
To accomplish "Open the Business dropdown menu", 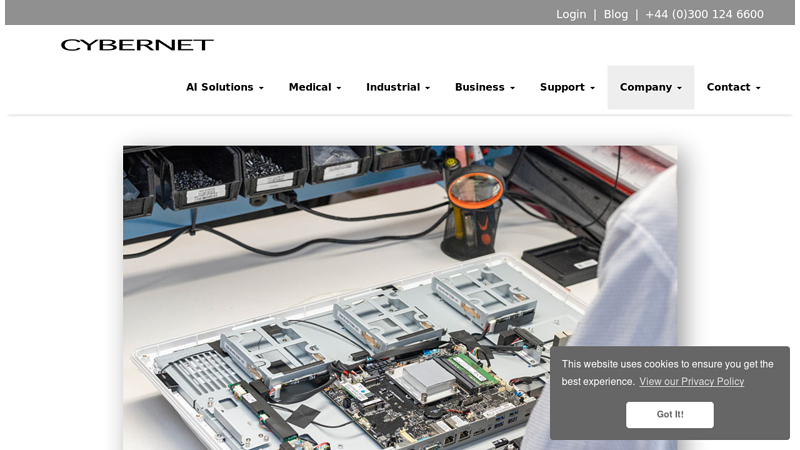I will (485, 87).
